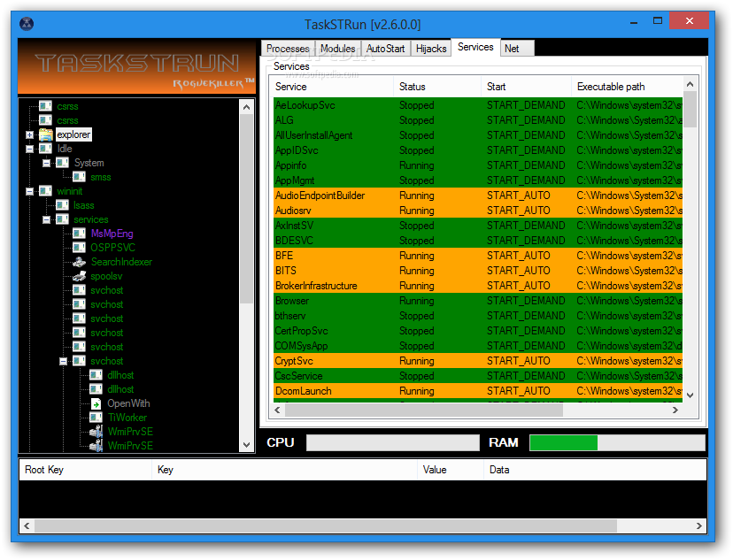Click process tree scroll down arrow

click(x=246, y=445)
